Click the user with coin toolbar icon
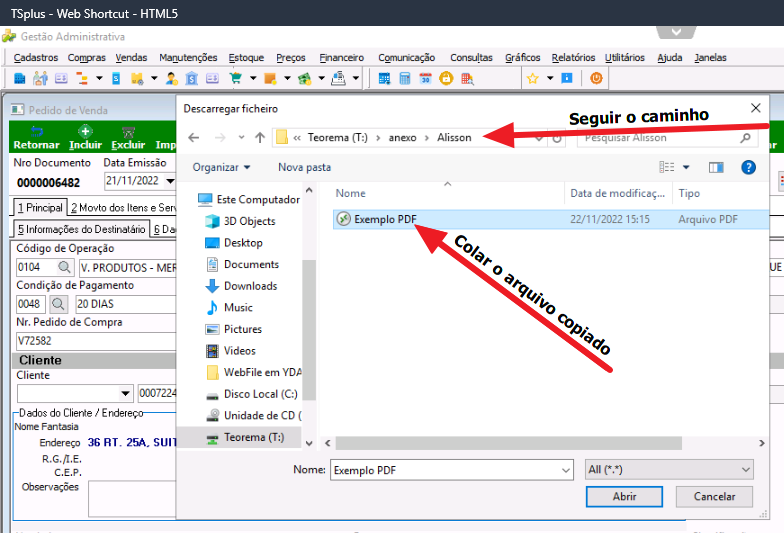784x533 pixels. pyautogui.click(x=172, y=78)
